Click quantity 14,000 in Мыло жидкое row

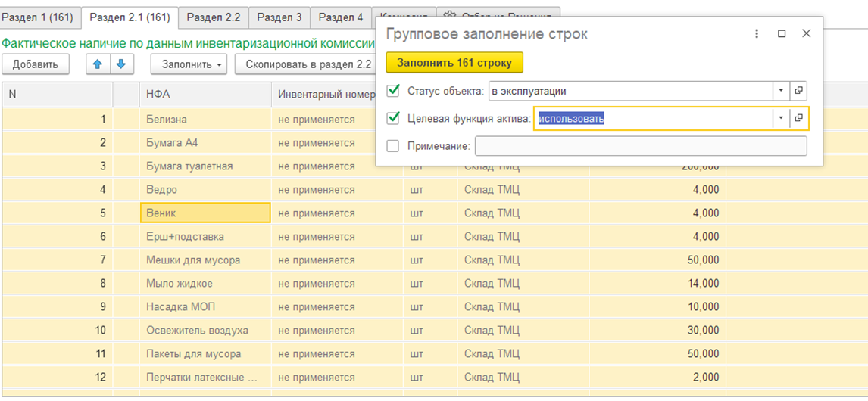pyautogui.click(x=657, y=284)
